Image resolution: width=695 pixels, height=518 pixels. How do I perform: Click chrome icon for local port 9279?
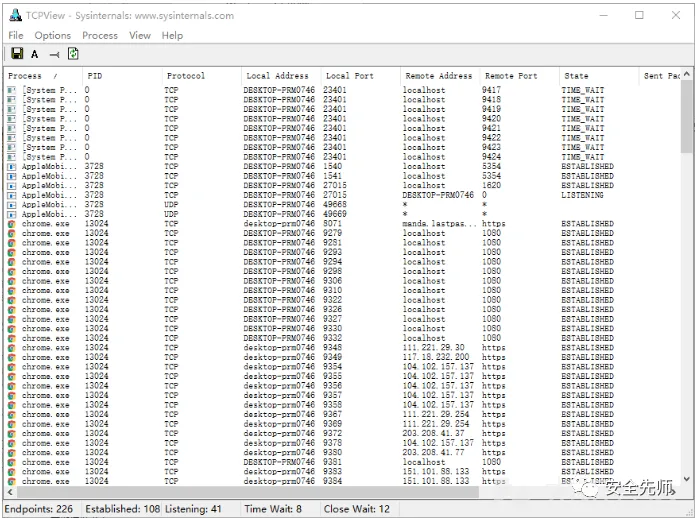tap(12, 234)
